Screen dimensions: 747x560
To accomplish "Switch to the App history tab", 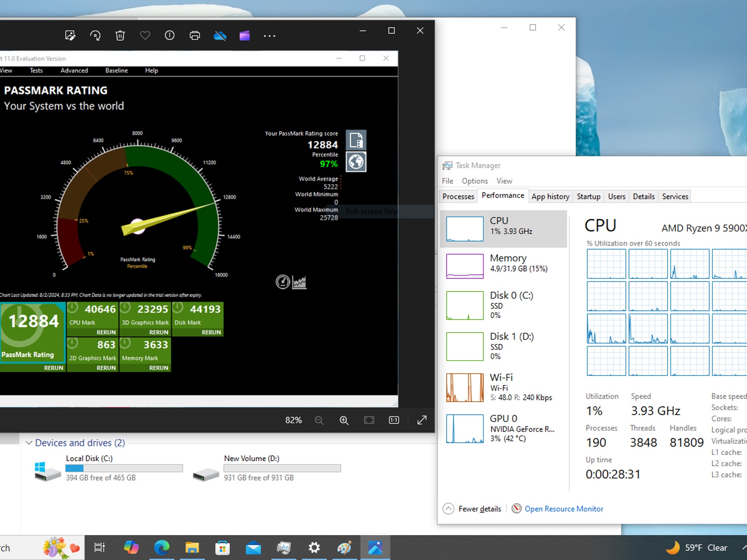I will (x=550, y=196).
